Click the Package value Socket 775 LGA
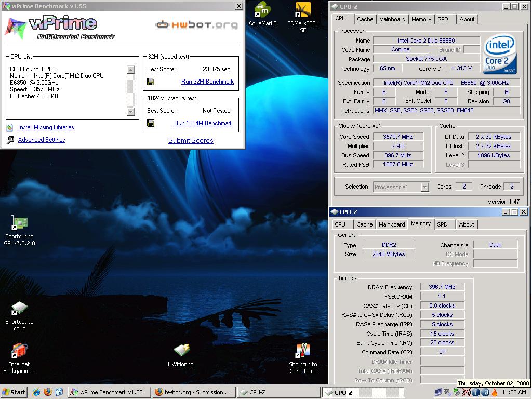Screen dimensions: 532x399 427,59
